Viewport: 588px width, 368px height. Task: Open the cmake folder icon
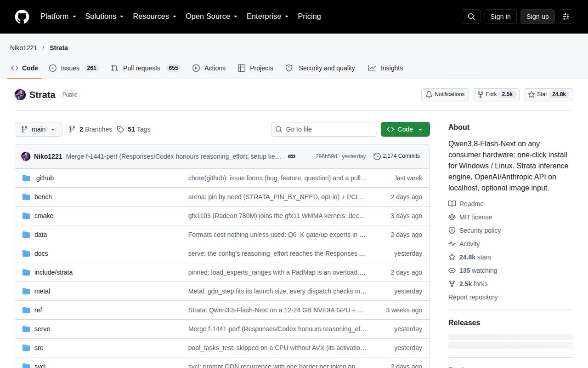pos(26,216)
